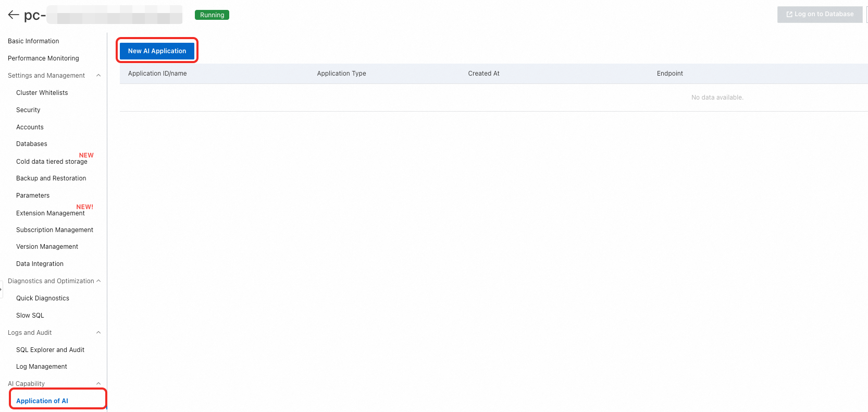Open Parameters page
Image resolution: width=868 pixels, height=412 pixels.
pyautogui.click(x=33, y=196)
